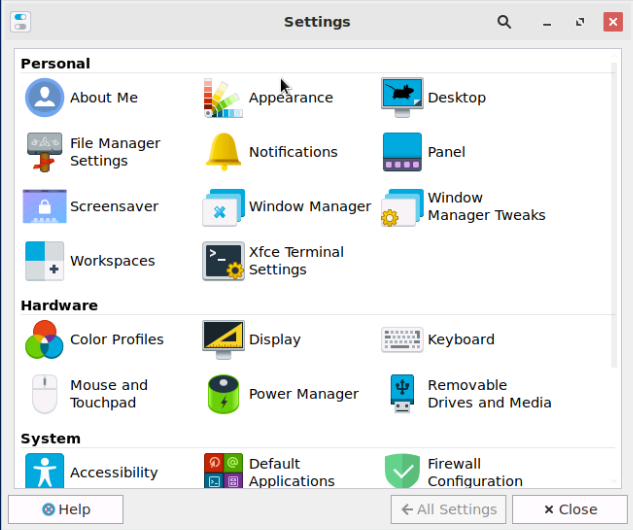Open Mouse and Touchpad icon
Viewport: 633px width, 530px height.
click(44, 394)
